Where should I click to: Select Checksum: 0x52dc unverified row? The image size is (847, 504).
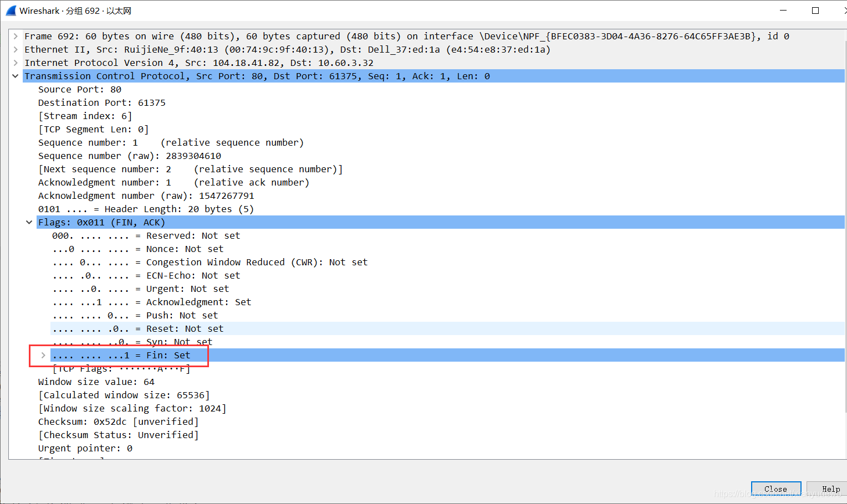click(118, 421)
